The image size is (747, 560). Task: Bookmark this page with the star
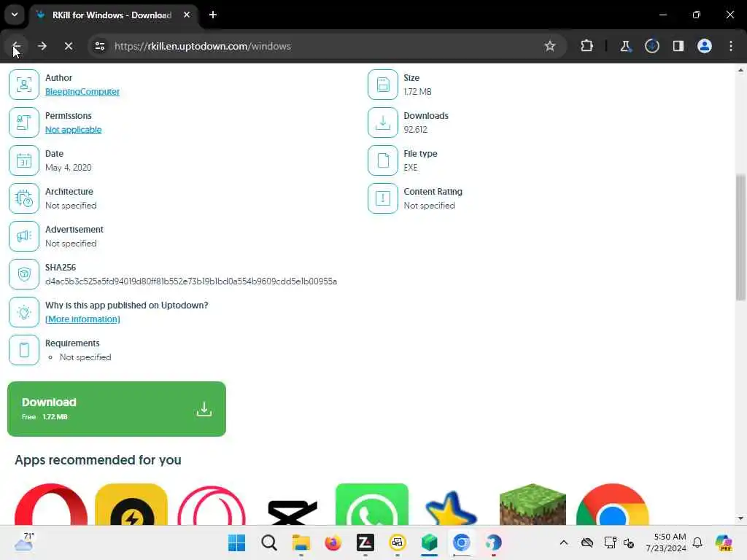click(x=550, y=46)
